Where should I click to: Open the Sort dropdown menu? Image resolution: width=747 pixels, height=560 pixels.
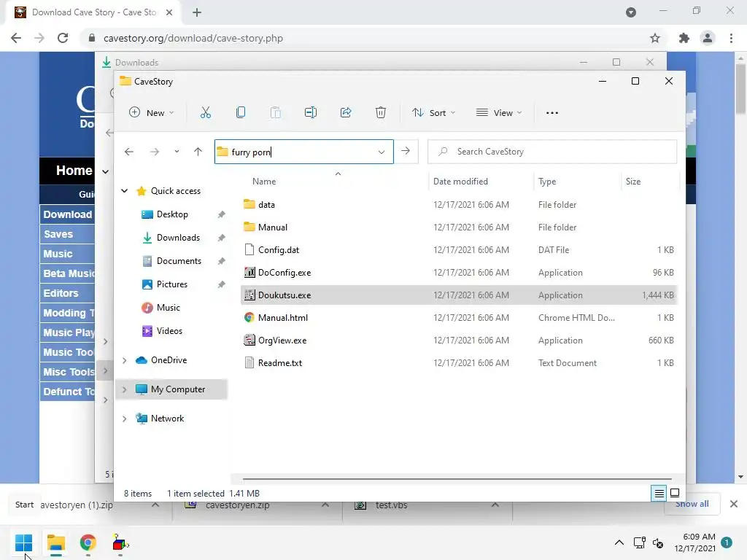(433, 113)
